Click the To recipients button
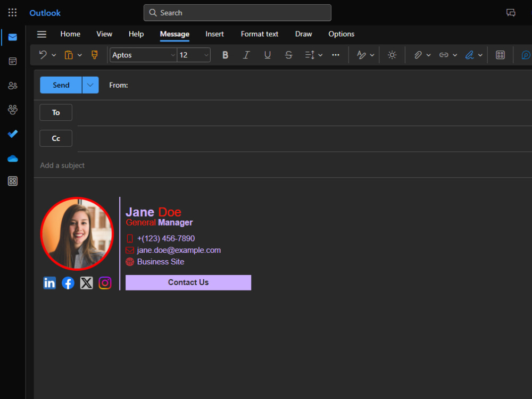This screenshot has height=399, width=532. click(x=56, y=113)
